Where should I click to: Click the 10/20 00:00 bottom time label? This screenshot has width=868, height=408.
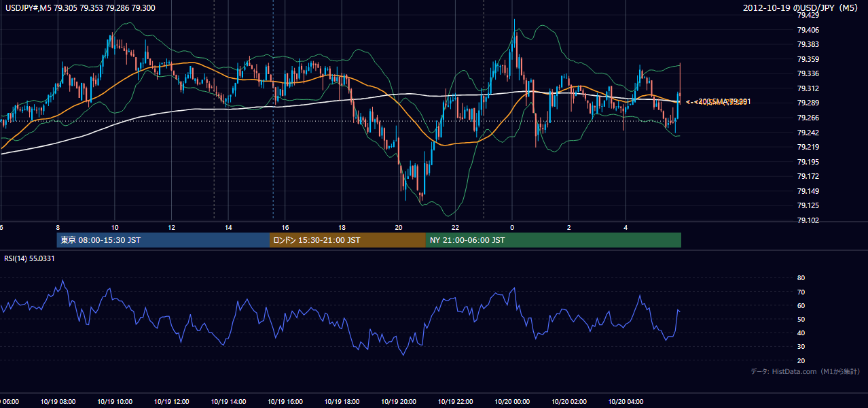[x=512, y=402]
